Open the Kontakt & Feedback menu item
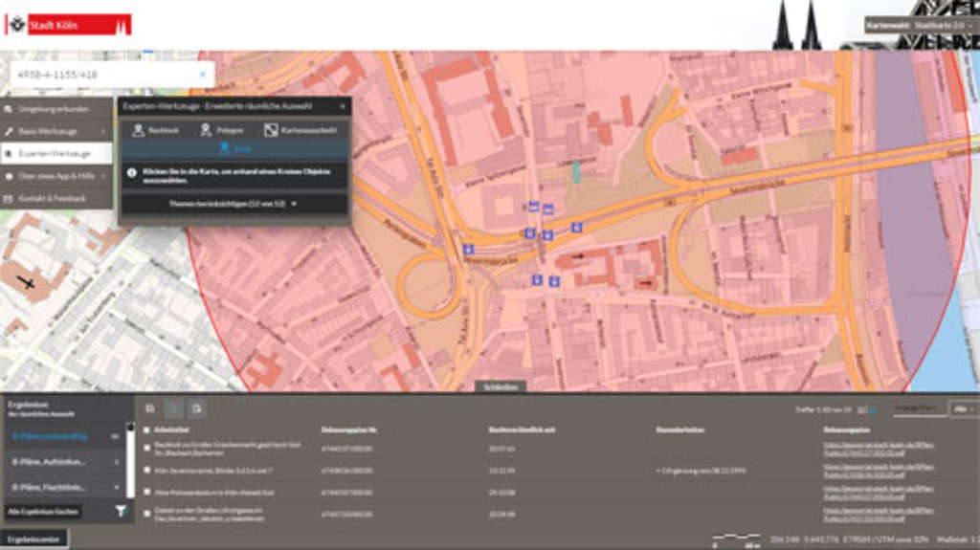Screen dimensions: 980x550 (57, 198)
